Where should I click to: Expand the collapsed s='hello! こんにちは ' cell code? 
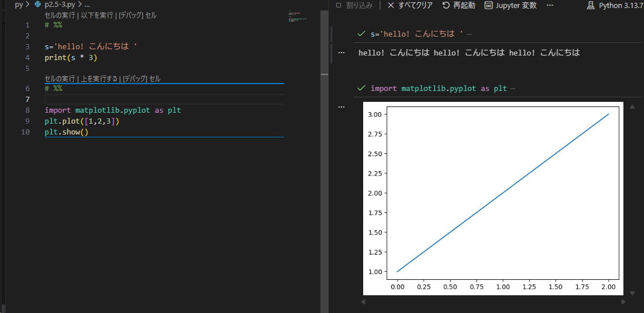pyautogui.click(x=470, y=34)
